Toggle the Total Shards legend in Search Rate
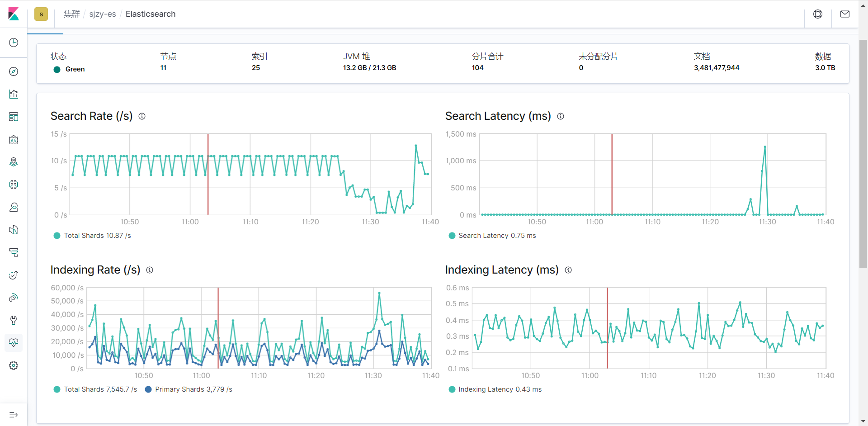This screenshot has height=426, width=868. (92, 235)
